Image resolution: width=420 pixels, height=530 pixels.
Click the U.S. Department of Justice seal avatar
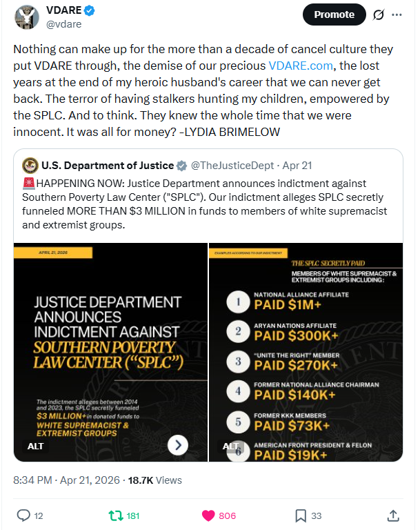[x=30, y=166]
